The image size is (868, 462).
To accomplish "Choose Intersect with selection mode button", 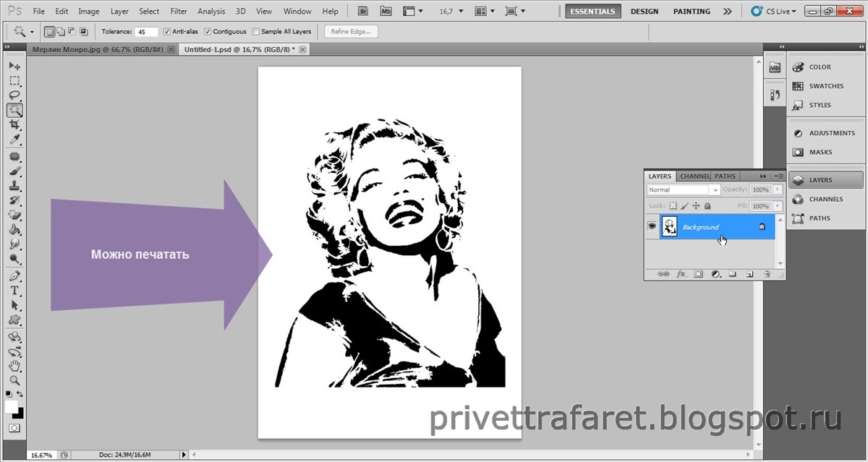I will click(x=84, y=32).
